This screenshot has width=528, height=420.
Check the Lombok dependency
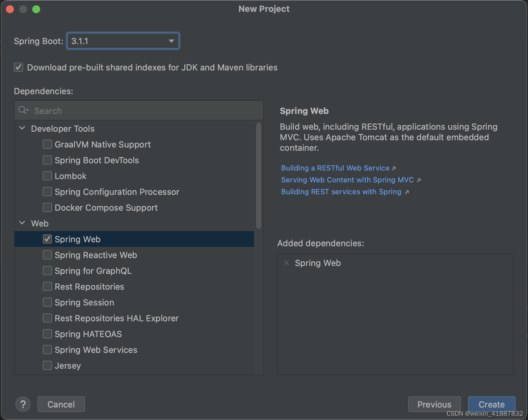point(47,176)
